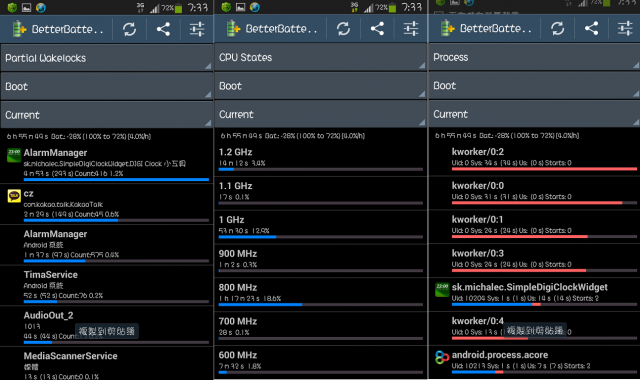Tap BetterBatte.. title in Partial Wakelocks screen

67,29
